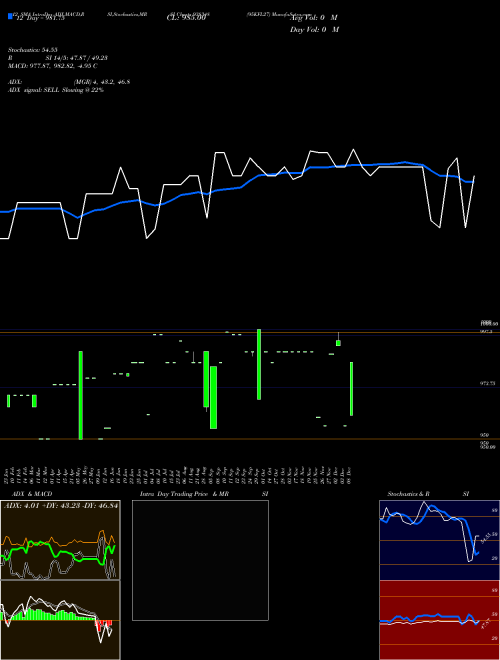Click the last green candle near 08 Dec
The width and height of the screenshot is (500, 660).
(x=351, y=389)
